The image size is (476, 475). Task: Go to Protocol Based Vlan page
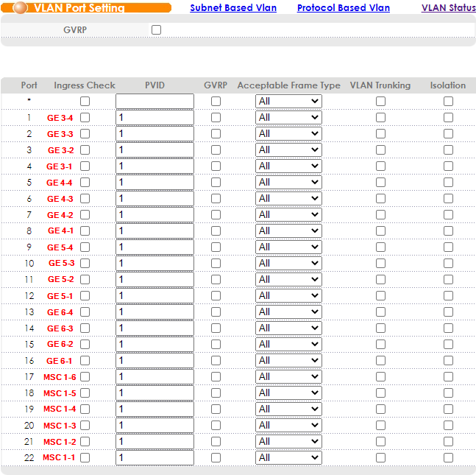[344, 8]
